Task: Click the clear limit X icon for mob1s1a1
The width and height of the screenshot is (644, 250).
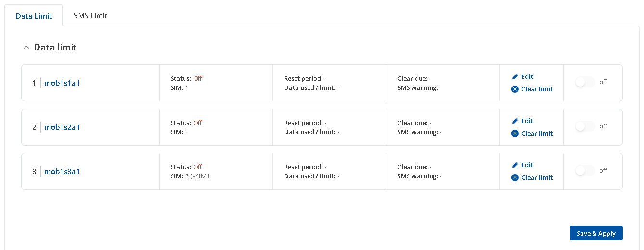Action: pos(515,89)
